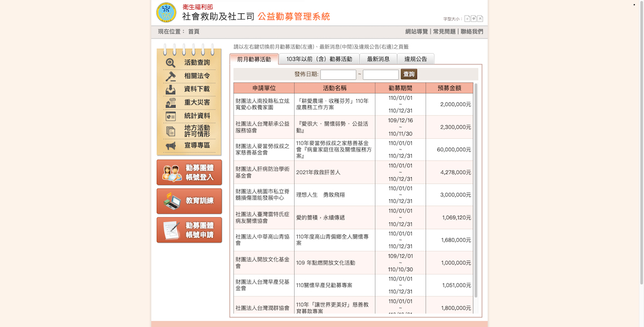Focus the start date input for 發佈日期

pos(338,75)
